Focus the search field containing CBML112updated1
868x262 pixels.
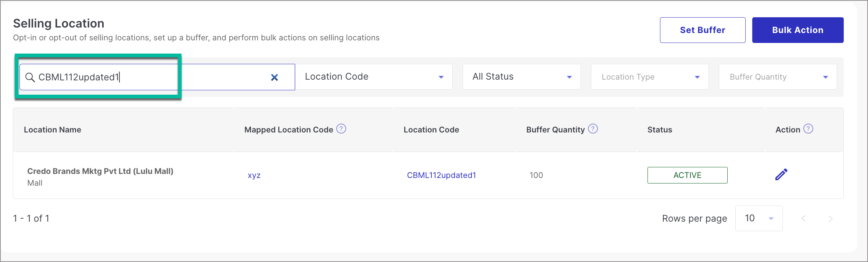tap(157, 77)
